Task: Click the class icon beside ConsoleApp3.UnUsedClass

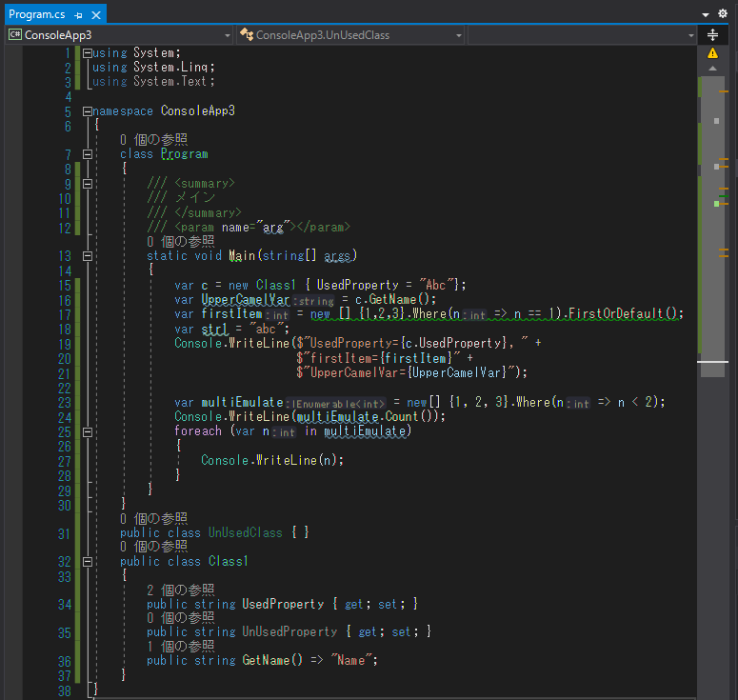Action: [246, 34]
